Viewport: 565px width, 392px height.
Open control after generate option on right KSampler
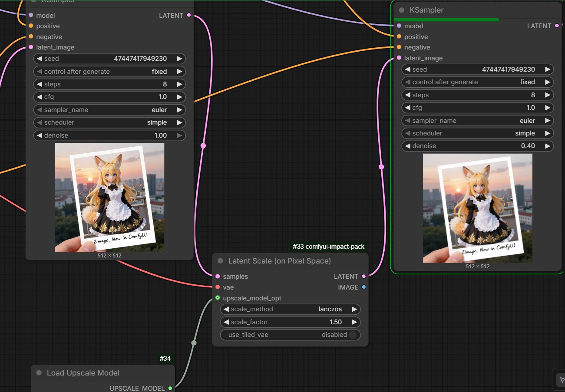coord(478,82)
